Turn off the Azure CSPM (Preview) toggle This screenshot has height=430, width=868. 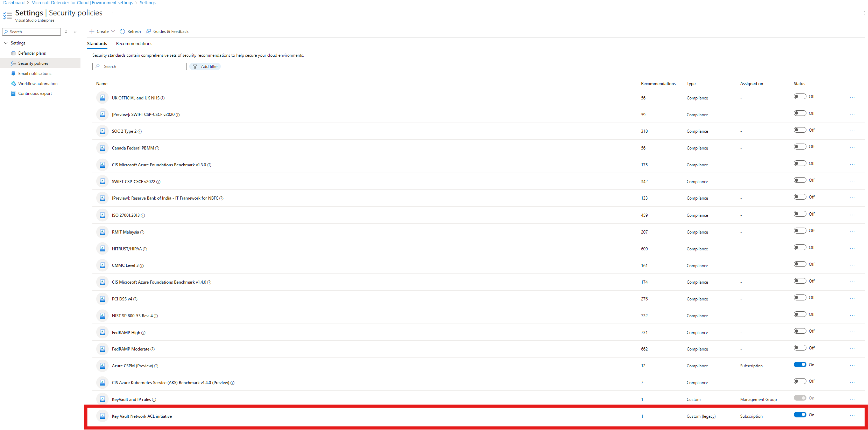point(800,364)
